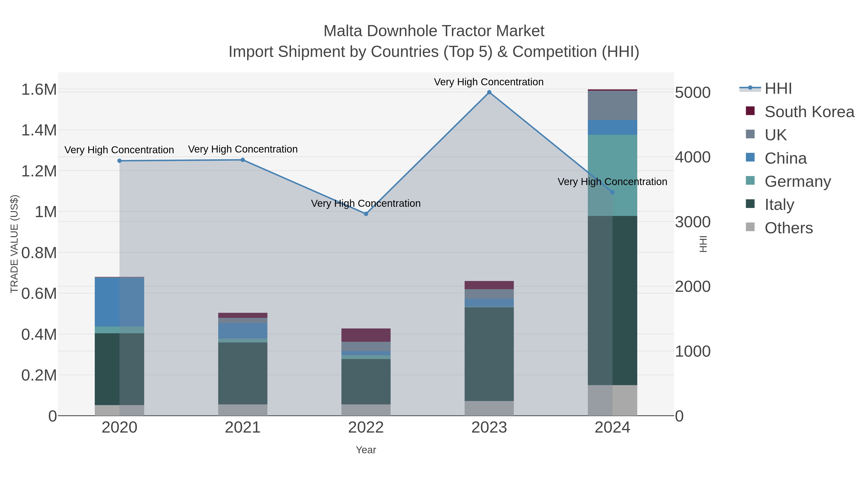Click the 1M y-axis tick label

click(x=46, y=212)
